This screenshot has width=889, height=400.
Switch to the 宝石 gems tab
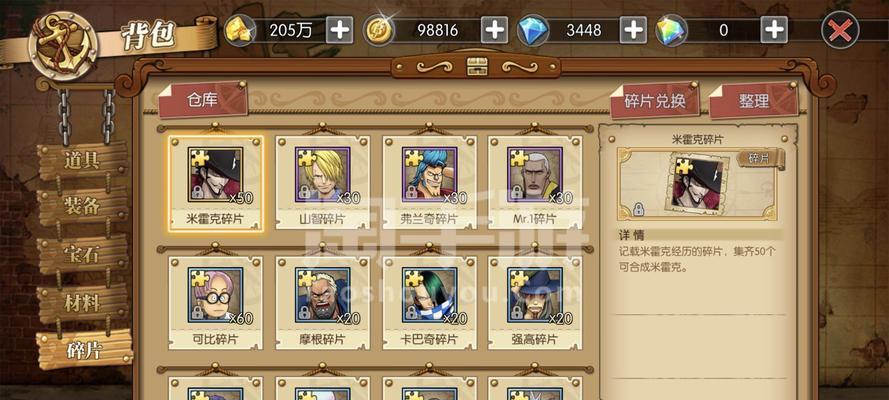[x=82, y=254]
